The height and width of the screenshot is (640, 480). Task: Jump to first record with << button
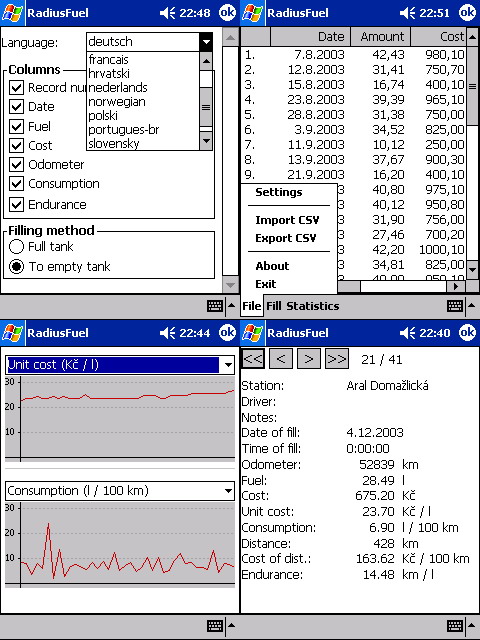[x=253, y=359]
